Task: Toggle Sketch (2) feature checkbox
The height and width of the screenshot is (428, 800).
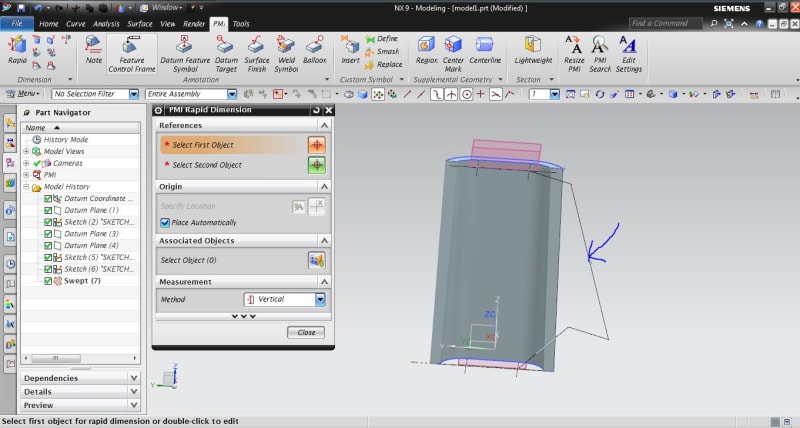Action: [48, 222]
